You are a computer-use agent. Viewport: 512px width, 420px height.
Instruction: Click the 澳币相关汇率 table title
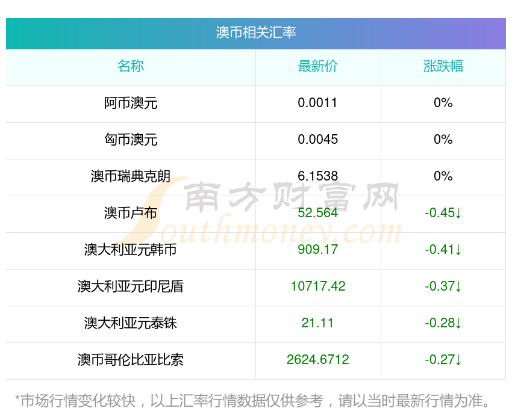coord(255,32)
